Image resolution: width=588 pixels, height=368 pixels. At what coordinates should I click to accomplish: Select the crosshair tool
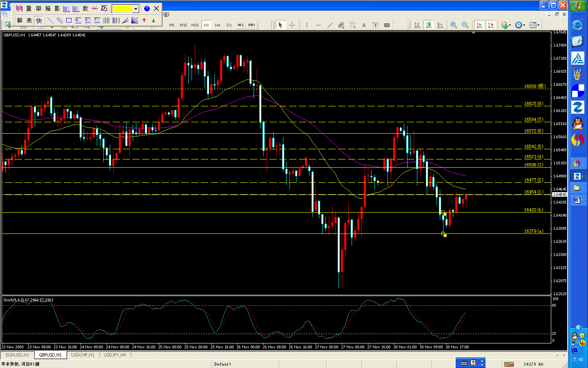292,25
